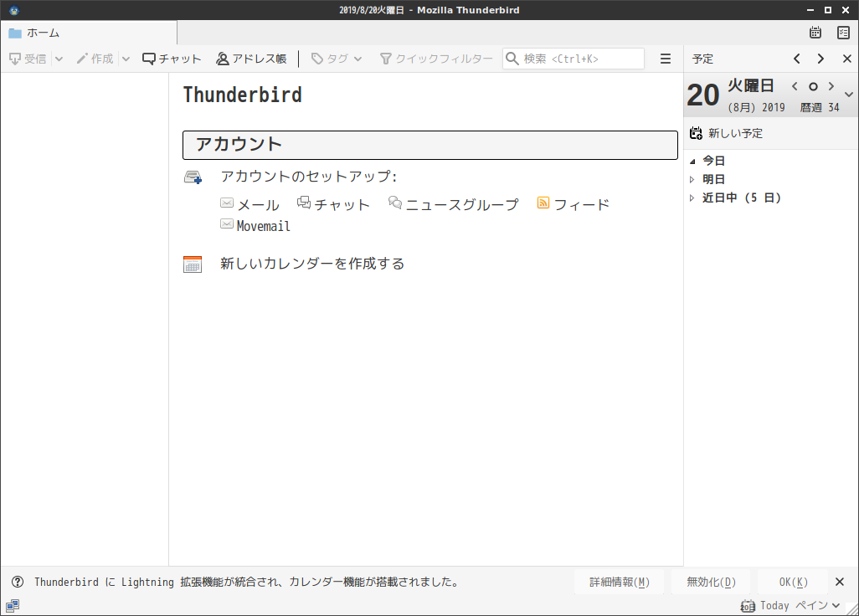859x616 pixels.
Task: Set up a フィード account
Action: tap(573, 204)
